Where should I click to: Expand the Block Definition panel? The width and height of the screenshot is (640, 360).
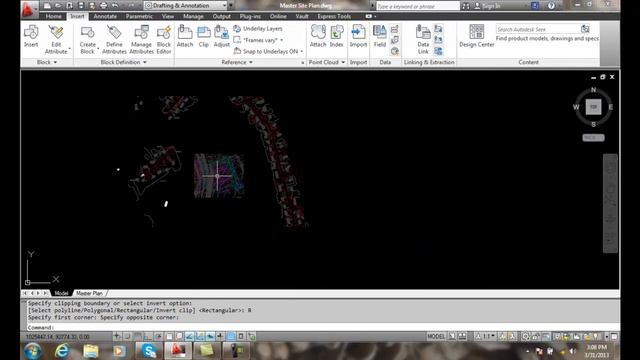click(123, 62)
